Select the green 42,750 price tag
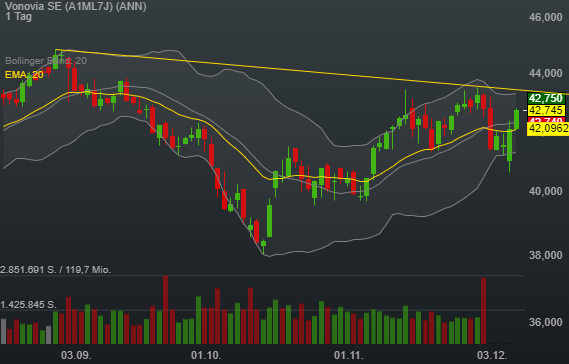Image resolution: width=569 pixels, height=364 pixels. pyautogui.click(x=546, y=98)
